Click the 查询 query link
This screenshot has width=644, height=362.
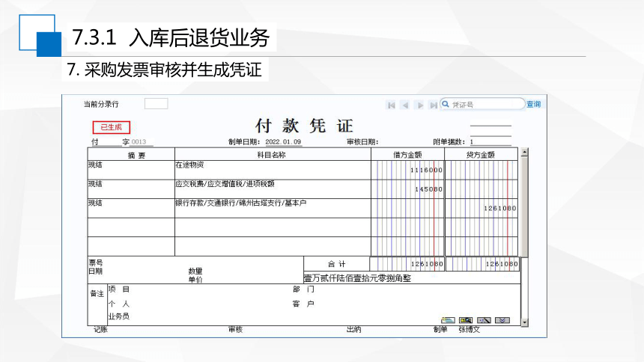coord(533,104)
